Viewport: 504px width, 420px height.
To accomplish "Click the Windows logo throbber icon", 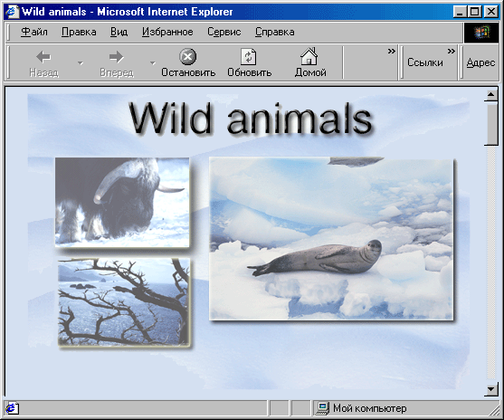I will click(x=481, y=33).
